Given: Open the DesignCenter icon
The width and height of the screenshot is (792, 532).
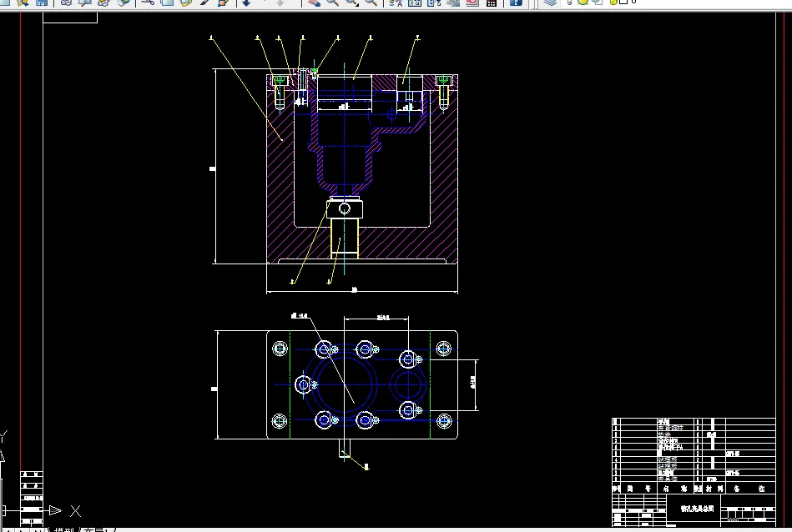Looking at the screenshot, I should (415, 2).
